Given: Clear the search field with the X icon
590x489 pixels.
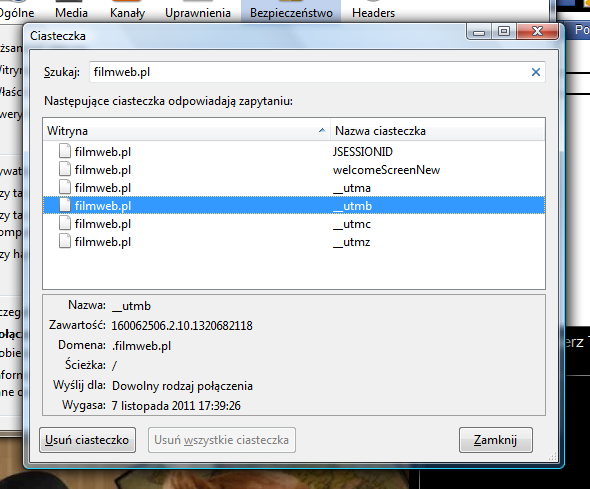Looking at the screenshot, I should pos(536,72).
